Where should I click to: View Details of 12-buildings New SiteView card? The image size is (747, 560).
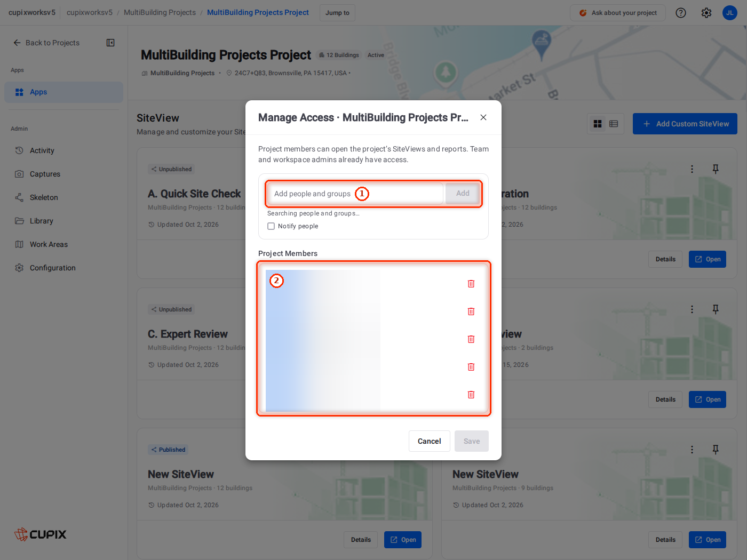361,540
